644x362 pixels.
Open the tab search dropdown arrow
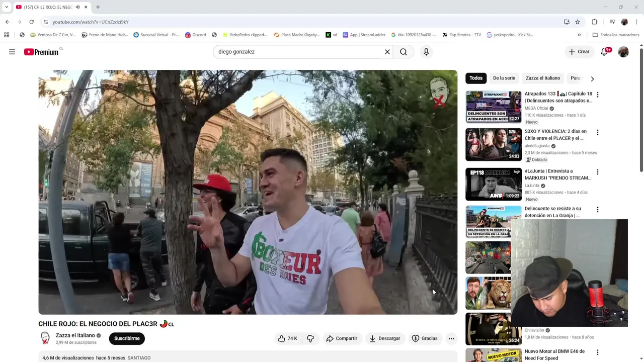click(7, 7)
